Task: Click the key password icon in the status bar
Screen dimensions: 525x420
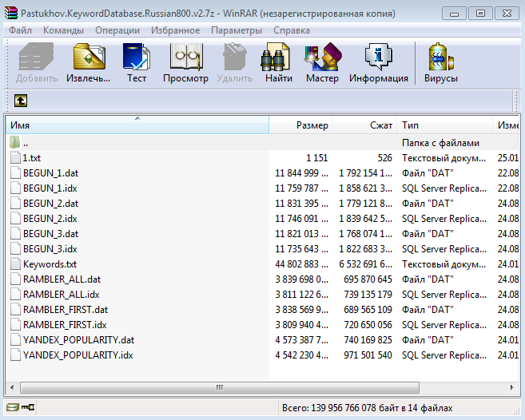Action: [28, 407]
